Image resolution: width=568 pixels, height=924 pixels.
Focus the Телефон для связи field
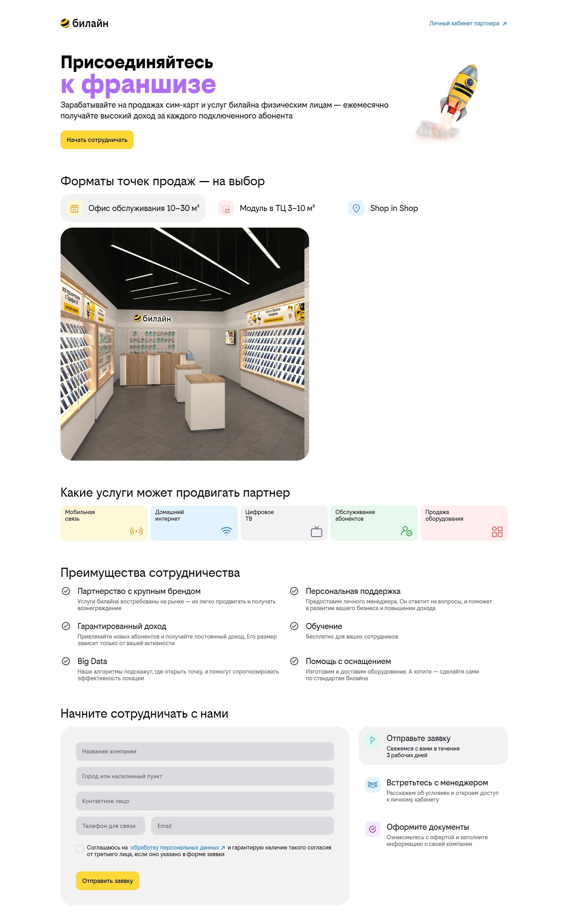point(110,826)
